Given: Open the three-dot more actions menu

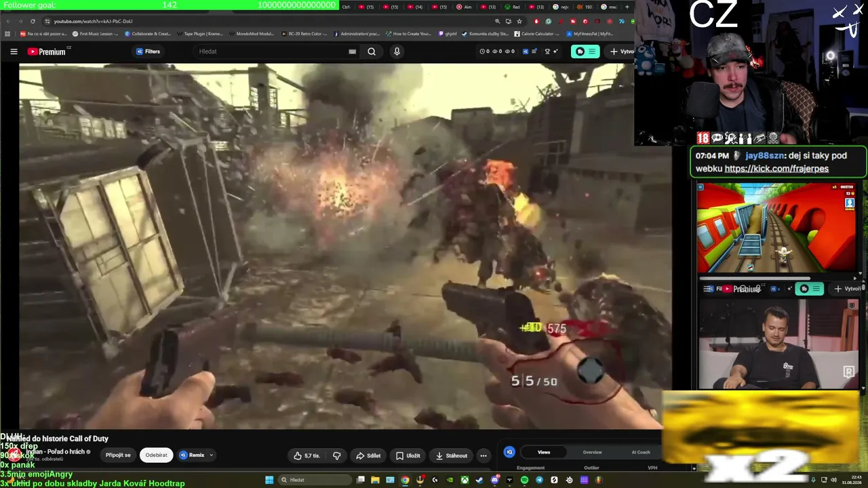Looking at the screenshot, I should tap(484, 455).
